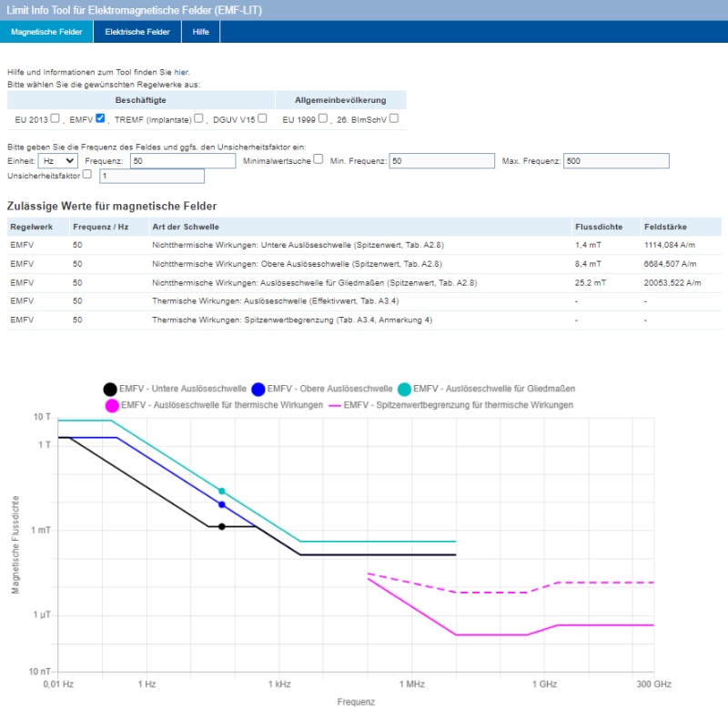
Task: Tick the Unsicherheitsfaktor checkbox
Action: click(87, 174)
